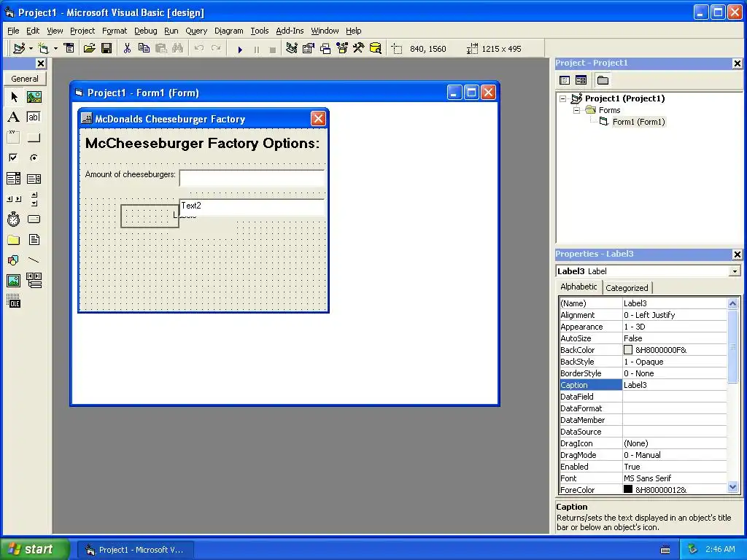The height and width of the screenshot is (560, 747).
Task: Save the project with the floppy disk icon
Action: click(x=107, y=48)
